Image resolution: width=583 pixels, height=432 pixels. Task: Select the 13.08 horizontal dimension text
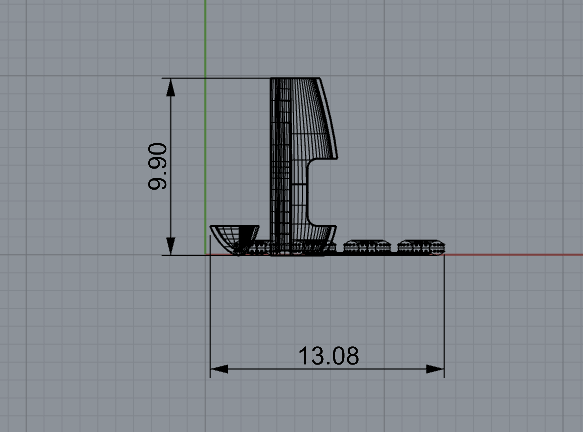coord(329,356)
